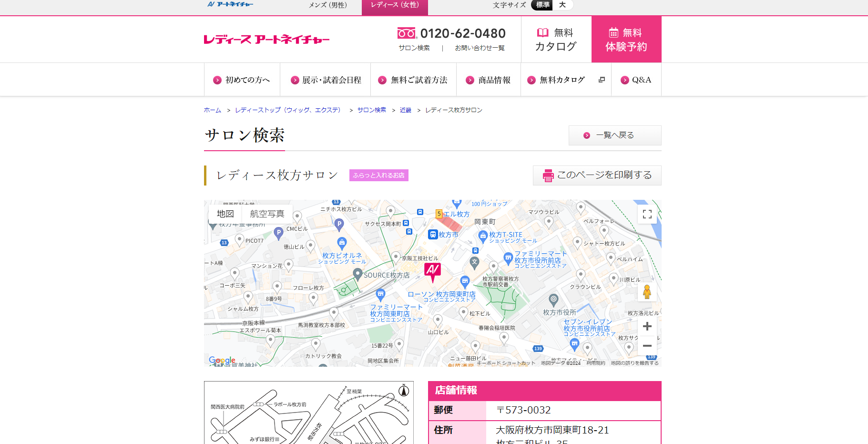Zoom out on the map
Viewport: 868px width, 444px height.
pyautogui.click(x=647, y=346)
